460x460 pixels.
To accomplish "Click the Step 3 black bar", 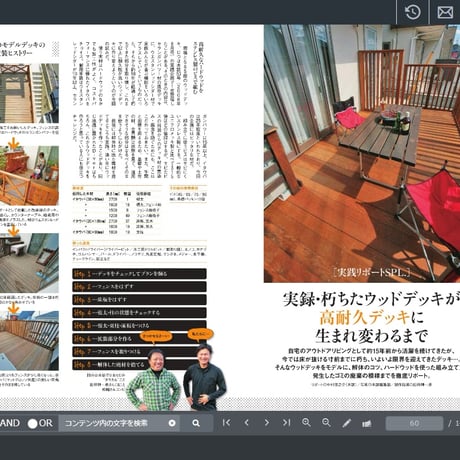I will coord(139,300).
